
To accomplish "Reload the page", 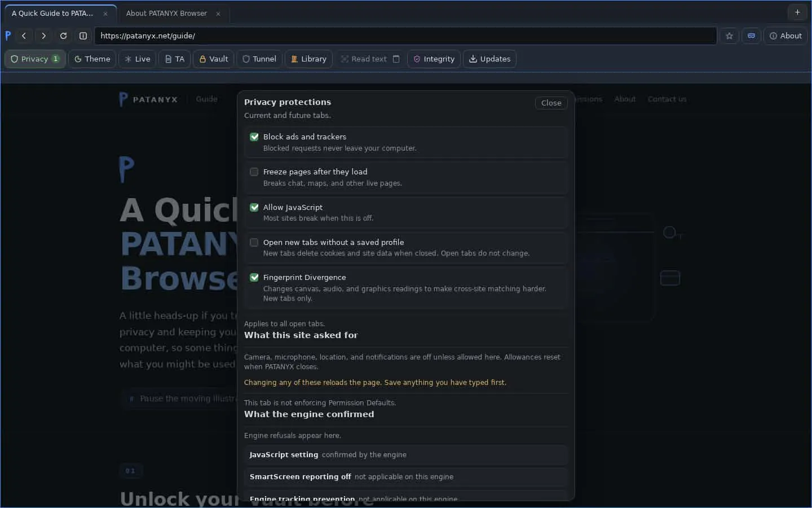I will tap(63, 36).
